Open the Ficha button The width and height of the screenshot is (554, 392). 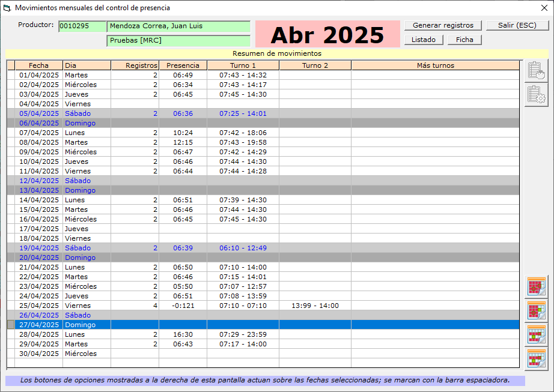(464, 40)
